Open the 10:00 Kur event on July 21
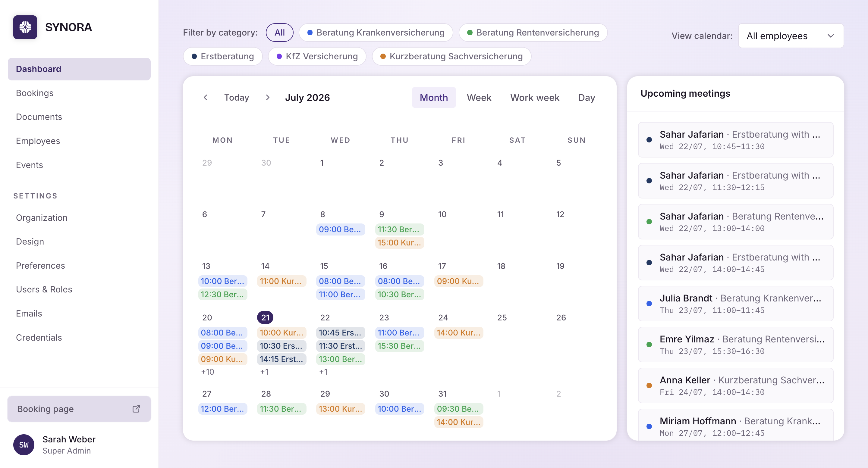868x468 pixels. click(281, 332)
